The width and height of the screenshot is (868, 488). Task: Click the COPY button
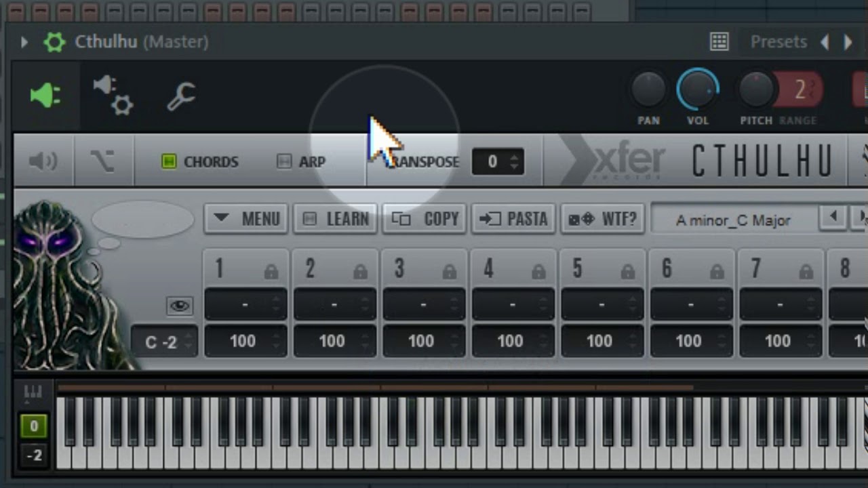(x=424, y=219)
